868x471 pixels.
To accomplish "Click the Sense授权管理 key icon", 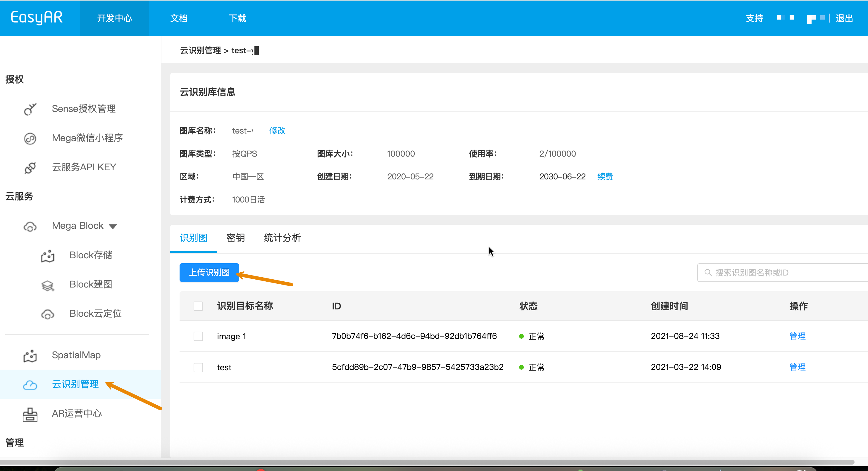I will (30, 109).
